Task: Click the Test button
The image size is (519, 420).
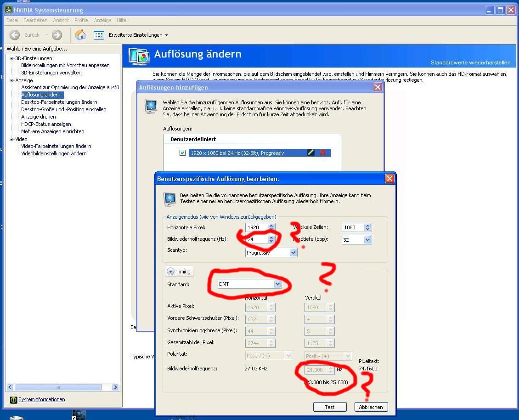Action: pos(330,407)
